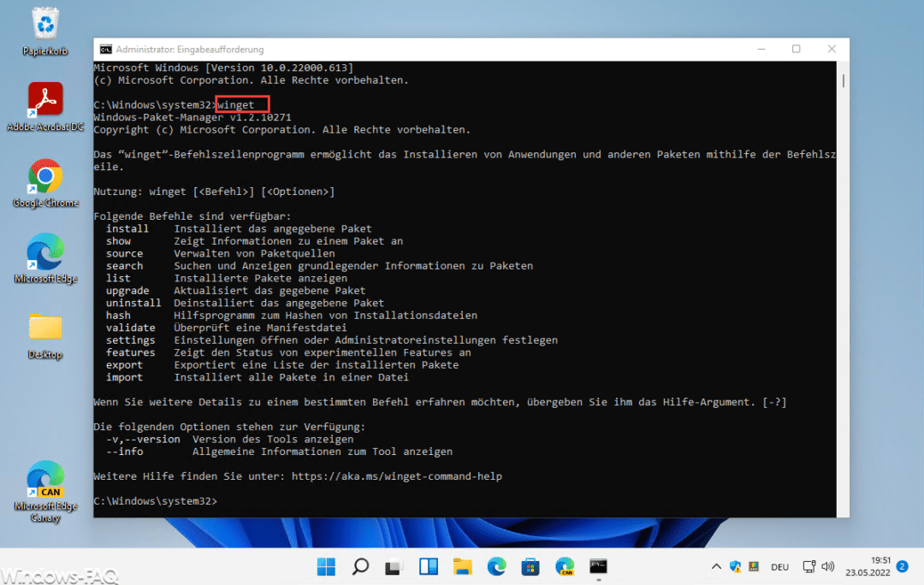Open the Papierkorb recycle bin icon
Screen dimensions: 924x585
tap(44, 24)
